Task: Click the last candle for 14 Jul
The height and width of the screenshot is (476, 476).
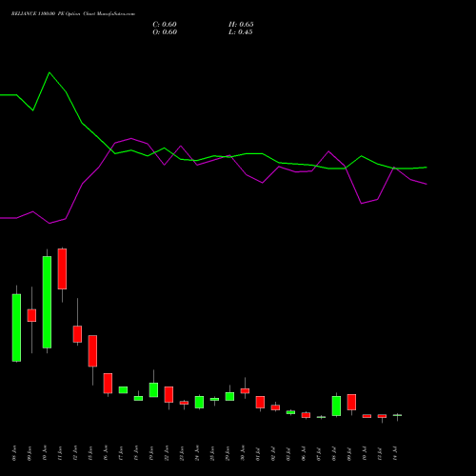Action: point(397,415)
